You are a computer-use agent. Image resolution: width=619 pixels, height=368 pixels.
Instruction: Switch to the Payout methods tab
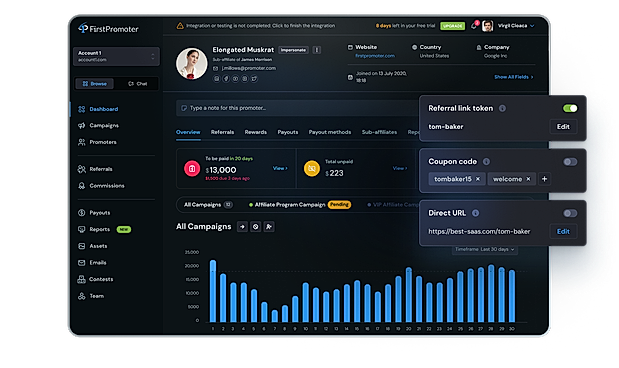point(330,132)
